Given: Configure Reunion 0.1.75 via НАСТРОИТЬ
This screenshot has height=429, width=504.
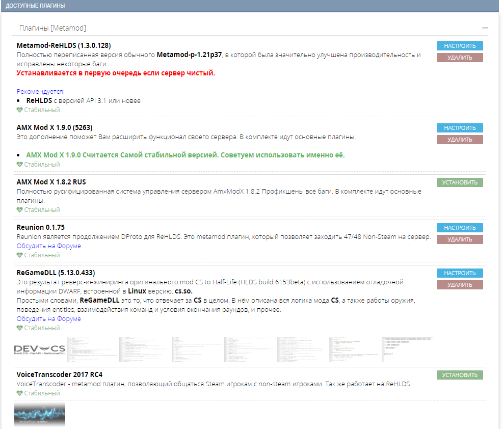Looking at the screenshot, I should pos(460,228).
